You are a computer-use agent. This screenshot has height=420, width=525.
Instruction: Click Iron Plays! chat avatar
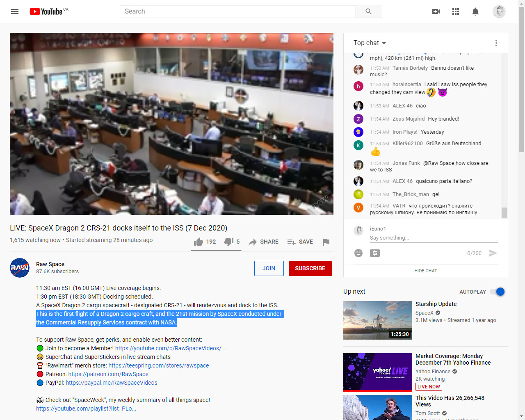click(358, 132)
